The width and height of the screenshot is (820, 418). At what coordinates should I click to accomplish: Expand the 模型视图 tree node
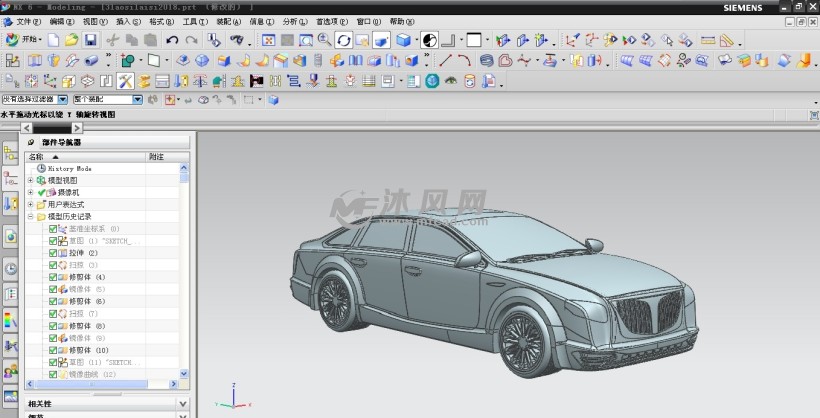point(30,180)
